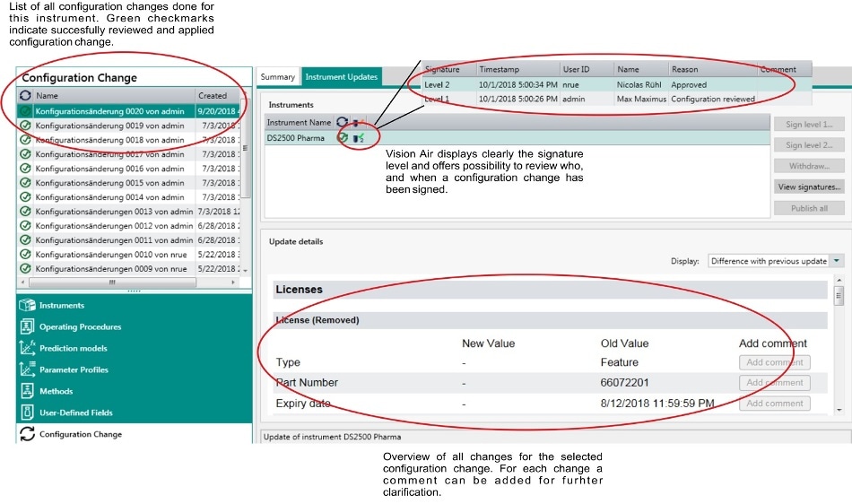Viewport: 852px width, 504px height.
Task: Click the Created column header
Action: point(217,96)
